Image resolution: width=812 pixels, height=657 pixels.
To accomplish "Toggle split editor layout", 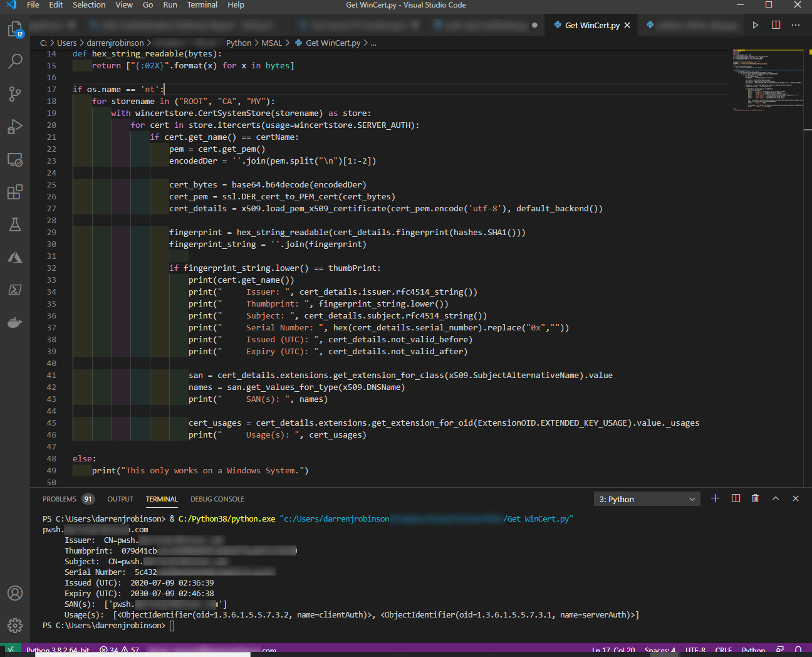I will tap(776, 25).
